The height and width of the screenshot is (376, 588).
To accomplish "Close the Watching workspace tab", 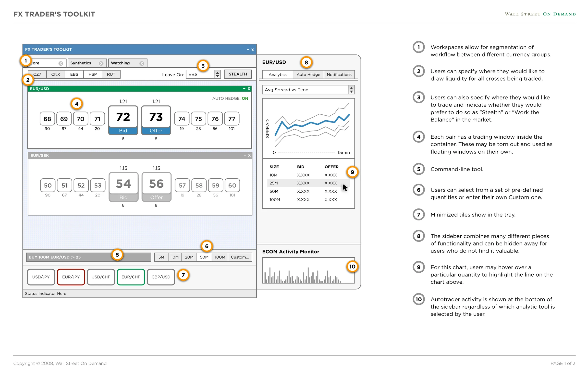I will click(x=142, y=63).
